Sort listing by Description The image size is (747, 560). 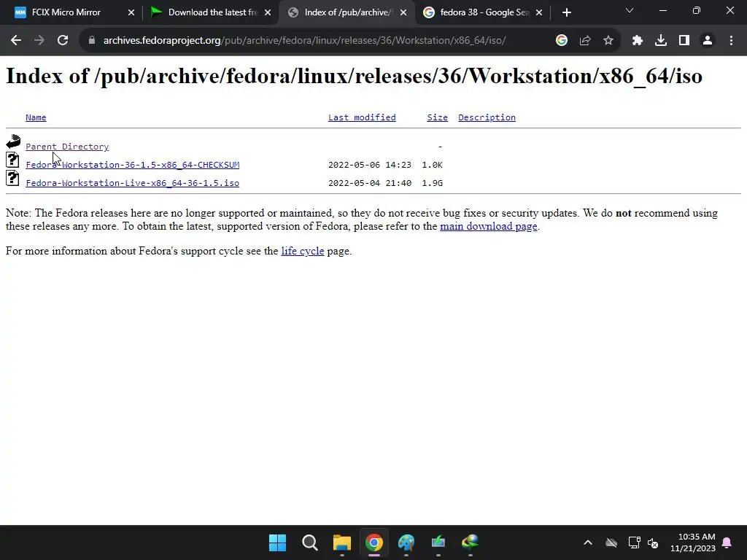[x=487, y=117]
